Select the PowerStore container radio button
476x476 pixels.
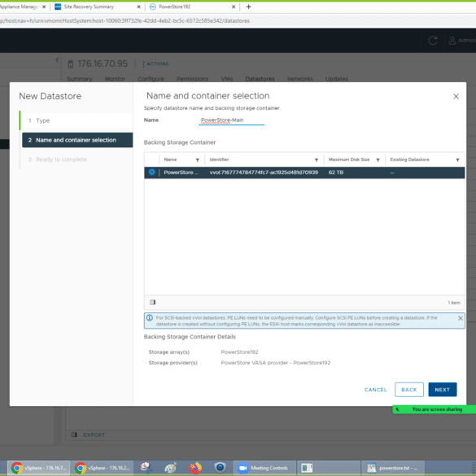tap(152, 172)
